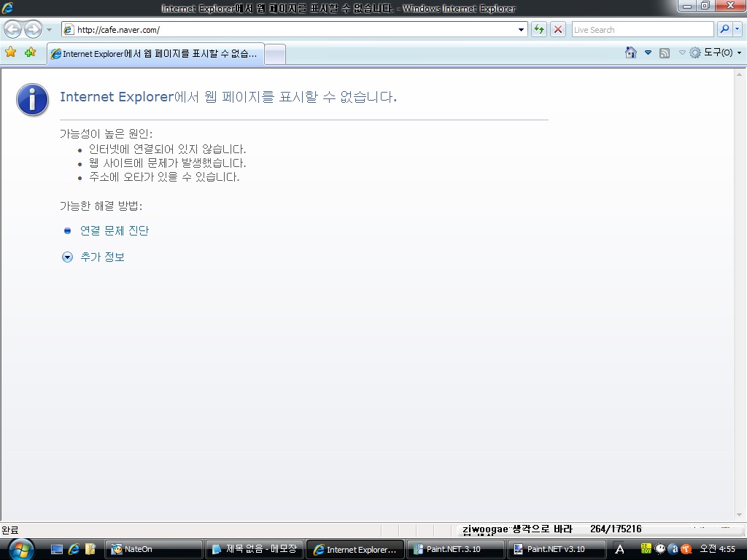Click the RSS Feeds icon

[665, 52]
